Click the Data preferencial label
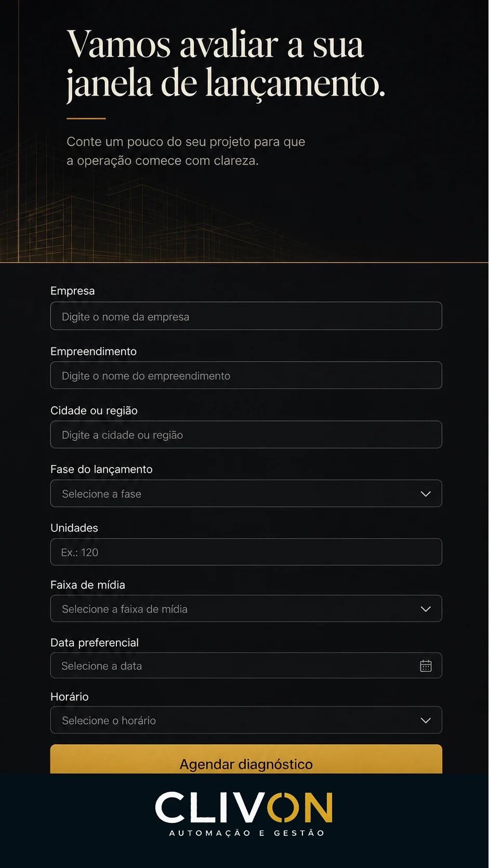This screenshot has width=489, height=868. coord(95,643)
